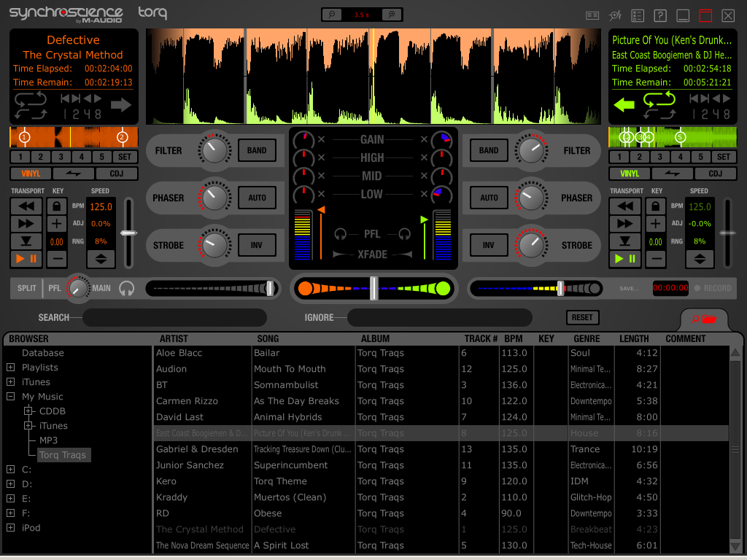The width and height of the screenshot is (747, 560).
Task: Click the speed range double-arrow on the left deck
Action: tap(101, 258)
